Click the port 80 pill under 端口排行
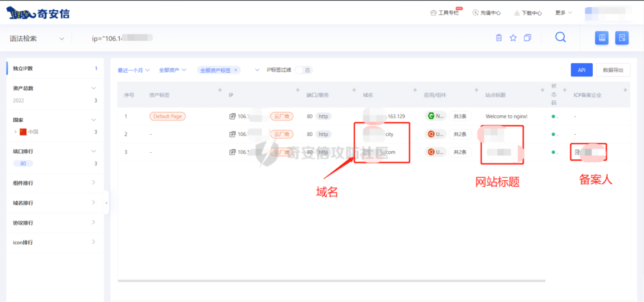The width and height of the screenshot is (644, 302). [x=23, y=164]
